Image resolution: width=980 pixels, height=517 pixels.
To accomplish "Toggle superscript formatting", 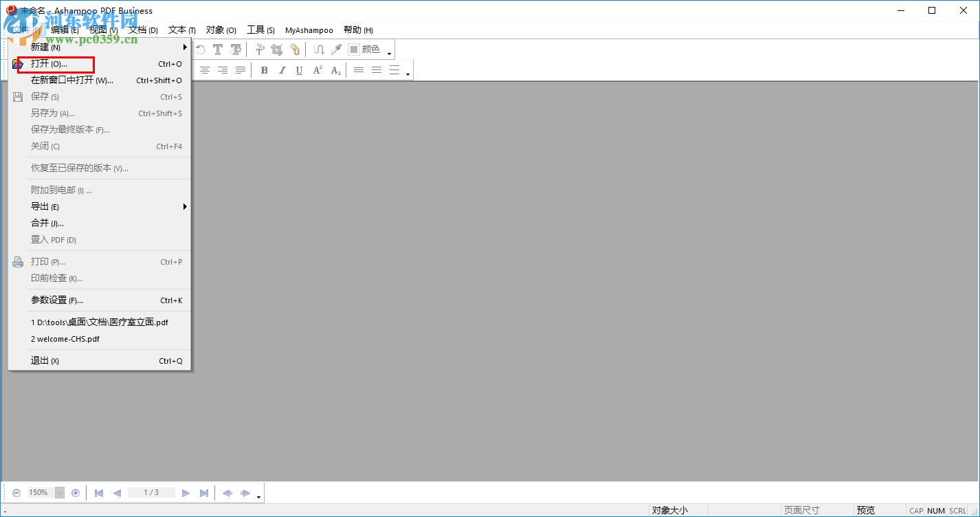I will point(318,70).
